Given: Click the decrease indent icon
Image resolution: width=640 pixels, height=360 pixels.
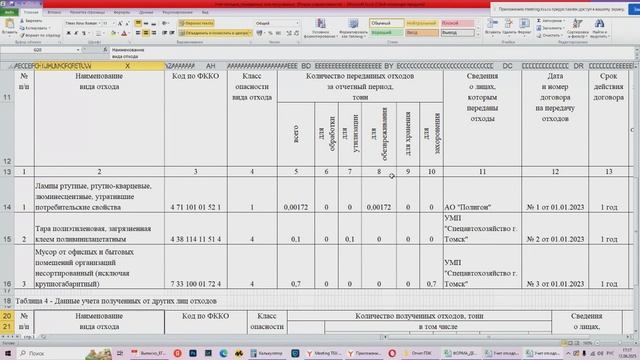Looking at the screenshot, I should click(164, 33).
